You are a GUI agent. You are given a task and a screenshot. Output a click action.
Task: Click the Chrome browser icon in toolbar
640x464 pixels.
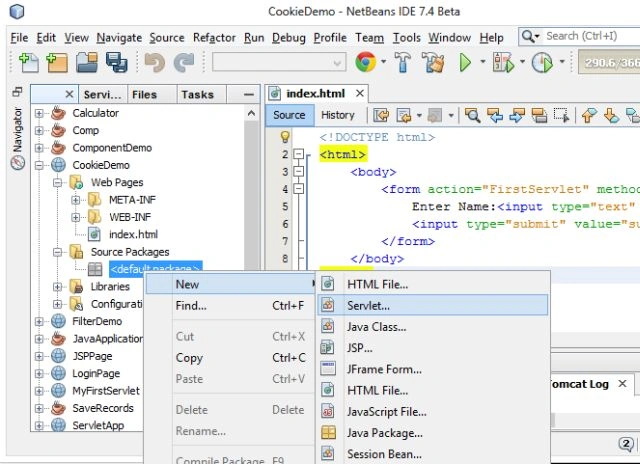pyautogui.click(x=366, y=62)
